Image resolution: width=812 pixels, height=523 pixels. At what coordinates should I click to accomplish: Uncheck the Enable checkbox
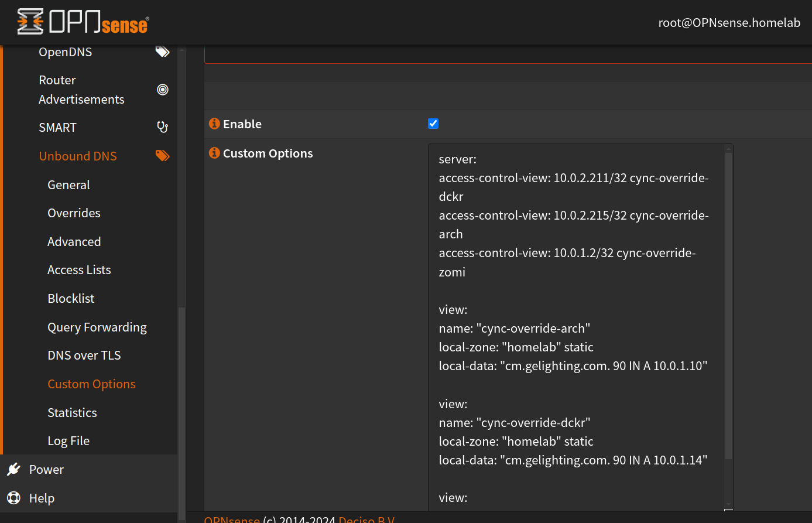433,123
